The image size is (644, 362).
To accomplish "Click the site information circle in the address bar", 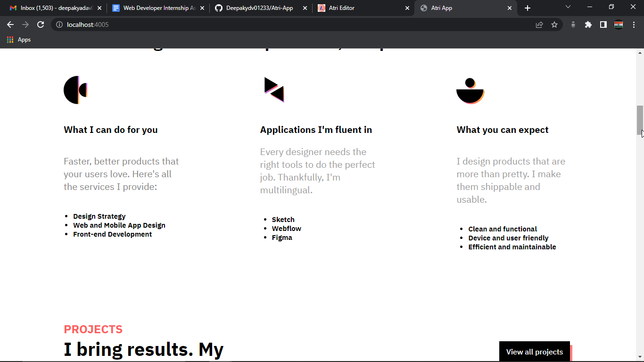I will click(x=59, y=25).
